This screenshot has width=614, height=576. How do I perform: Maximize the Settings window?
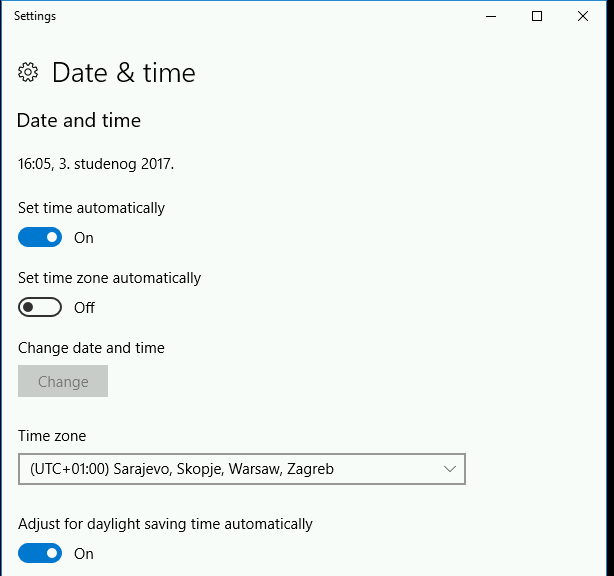[x=537, y=16]
